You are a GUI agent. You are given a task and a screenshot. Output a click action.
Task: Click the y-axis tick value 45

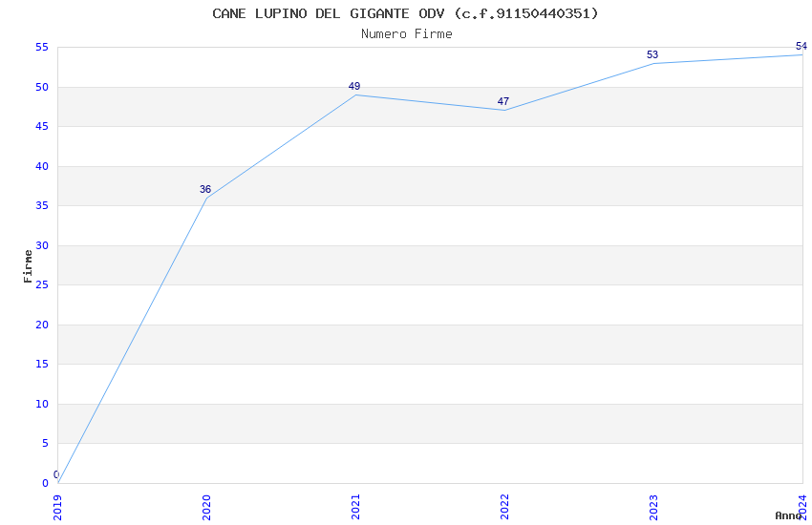(x=42, y=127)
